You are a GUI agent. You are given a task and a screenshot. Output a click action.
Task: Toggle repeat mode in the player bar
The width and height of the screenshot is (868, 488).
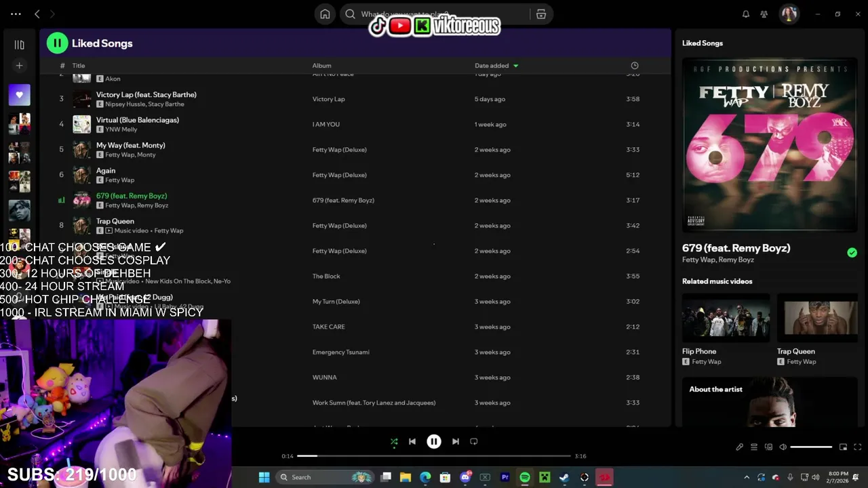point(474,441)
